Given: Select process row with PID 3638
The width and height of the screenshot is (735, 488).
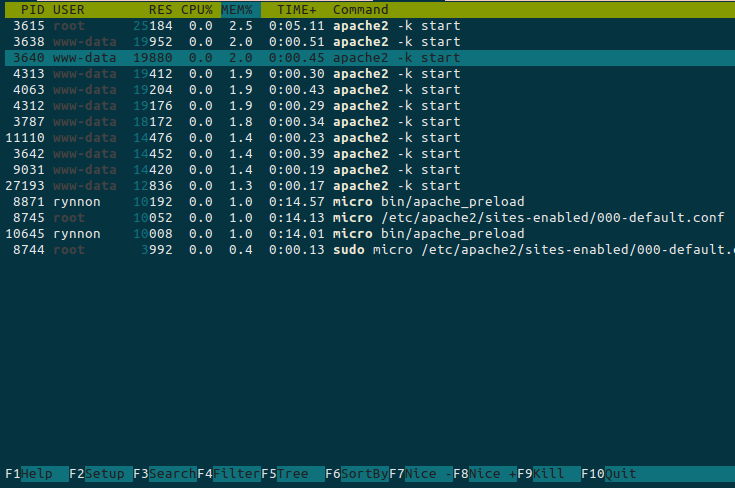Looking at the screenshot, I should point(370,42).
